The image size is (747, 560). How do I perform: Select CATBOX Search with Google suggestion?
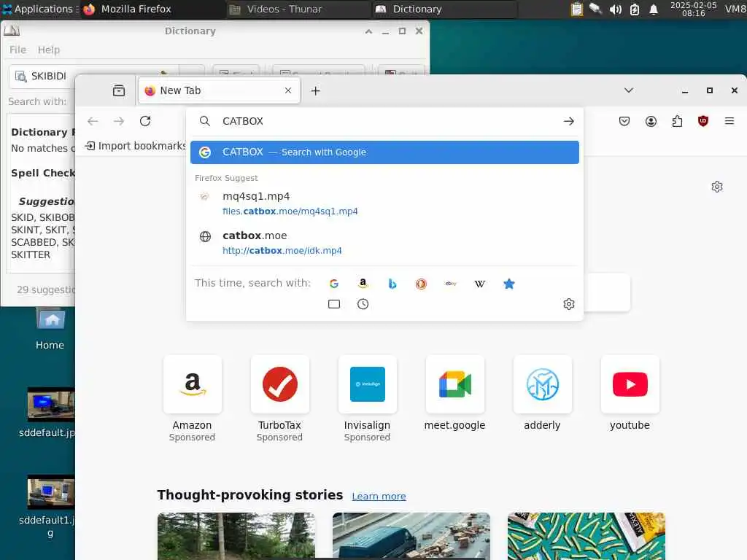(x=384, y=152)
